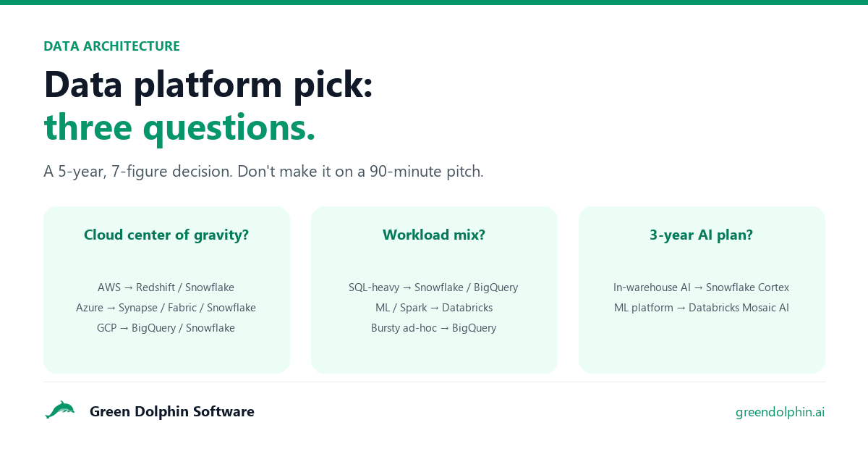Open the greendolphin.ai link
The width and height of the screenshot is (868, 454).
click(780, 412)
